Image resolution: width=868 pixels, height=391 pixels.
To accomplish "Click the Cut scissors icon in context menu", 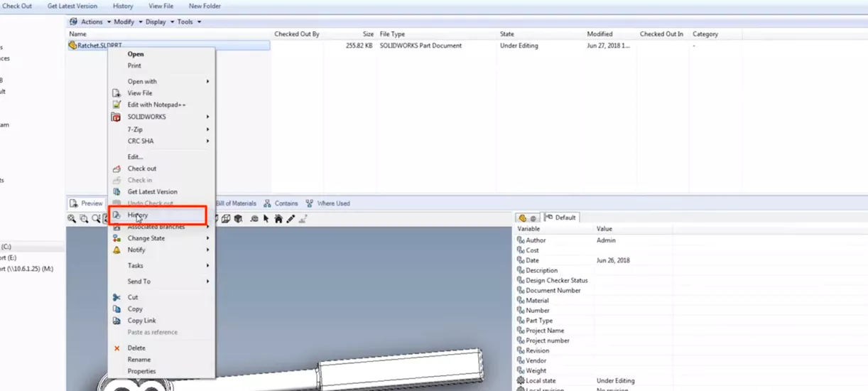I will click(x=116, y=297).
